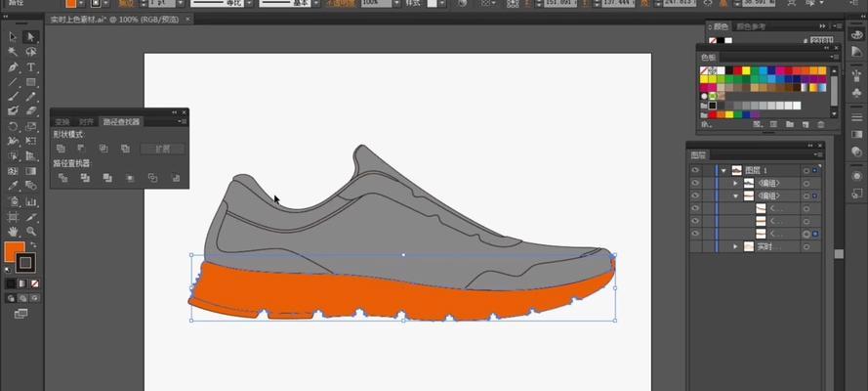
Task: Click the orange fill swatch in toolbar
Action: [x=14, y=251]
